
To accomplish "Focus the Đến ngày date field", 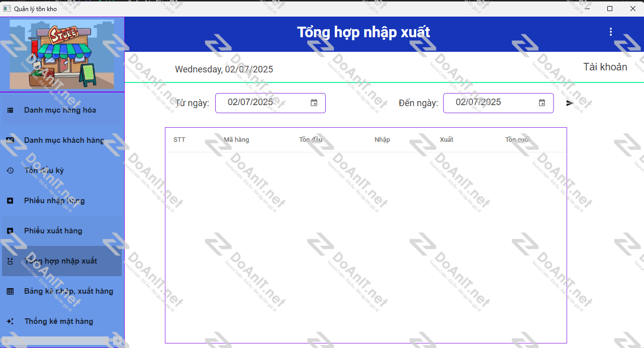I will 498,103.
